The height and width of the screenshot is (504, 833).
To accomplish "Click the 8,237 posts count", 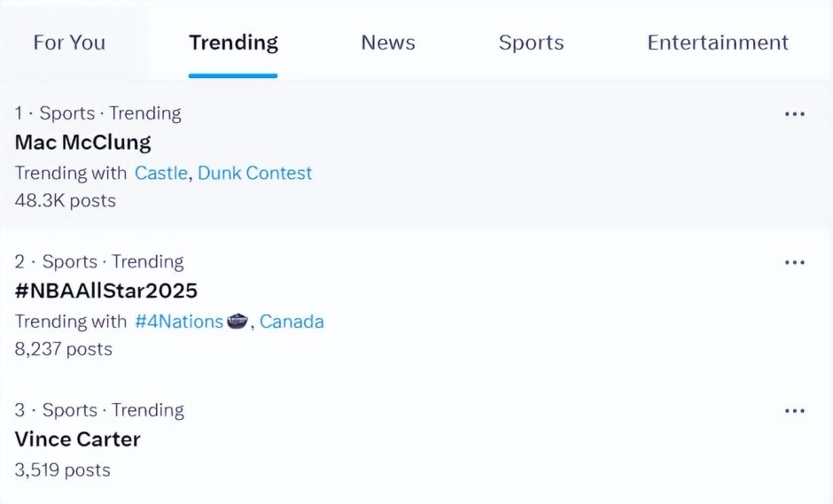I will tap(63, 349).
